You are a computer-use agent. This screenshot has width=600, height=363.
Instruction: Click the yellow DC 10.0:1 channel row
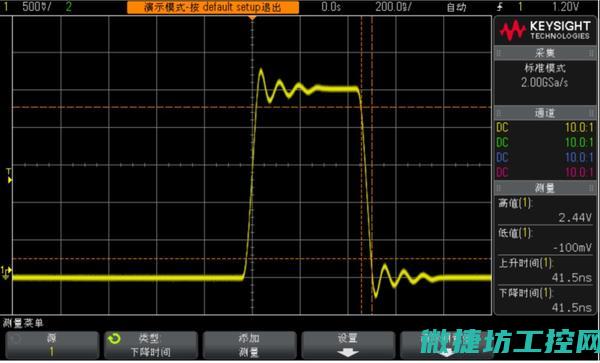[545, 127]
